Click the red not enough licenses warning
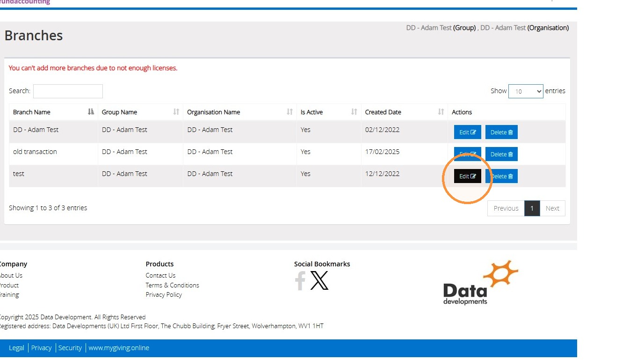The height and width of the screenshot is (360, 644). (x=93, y=68)
